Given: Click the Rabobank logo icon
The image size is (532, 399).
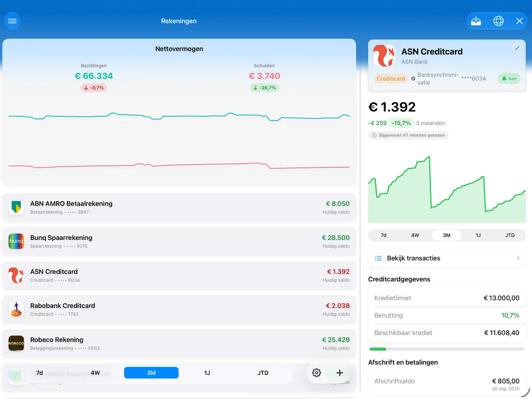Looking at the screenshot, I should pyautogui.click(x=16, y=309).
